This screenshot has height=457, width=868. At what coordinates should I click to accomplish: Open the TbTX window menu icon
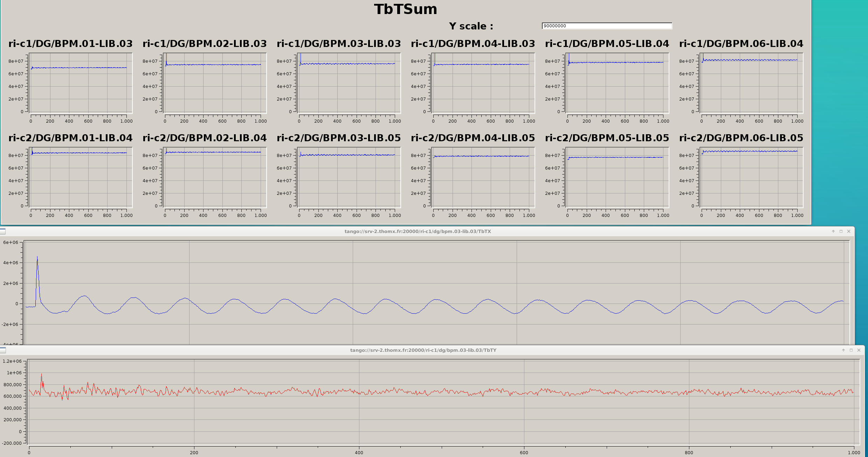(2, 231)
